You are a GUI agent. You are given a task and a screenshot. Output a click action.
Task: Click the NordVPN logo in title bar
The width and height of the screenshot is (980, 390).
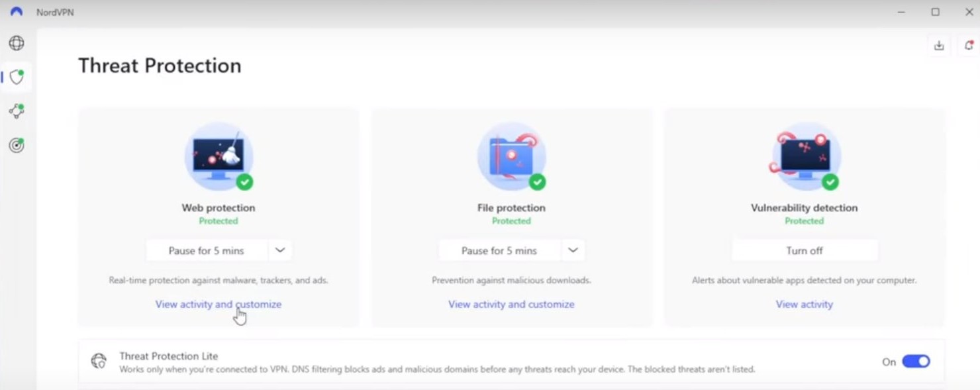click(17, 12)
